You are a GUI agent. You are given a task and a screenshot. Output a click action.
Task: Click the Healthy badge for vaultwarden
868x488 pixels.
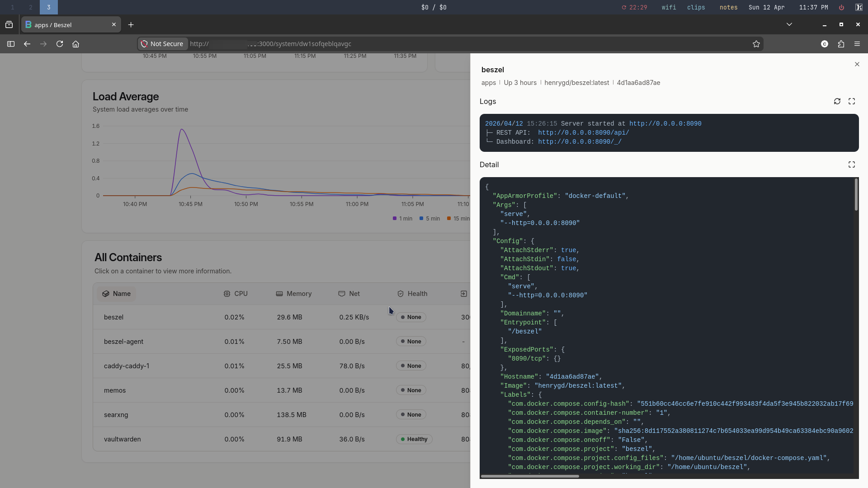(414, 439)
